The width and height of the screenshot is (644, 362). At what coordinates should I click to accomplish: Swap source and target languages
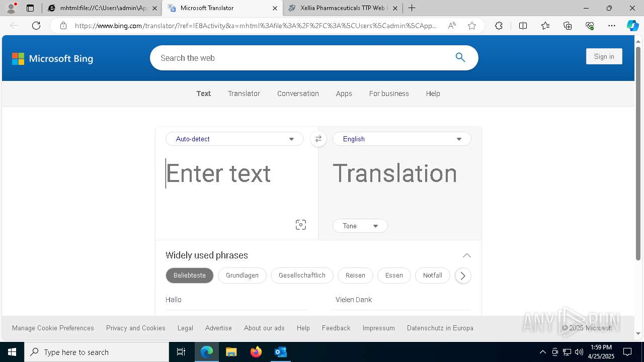pyautogui.click(x=318, y=139)
